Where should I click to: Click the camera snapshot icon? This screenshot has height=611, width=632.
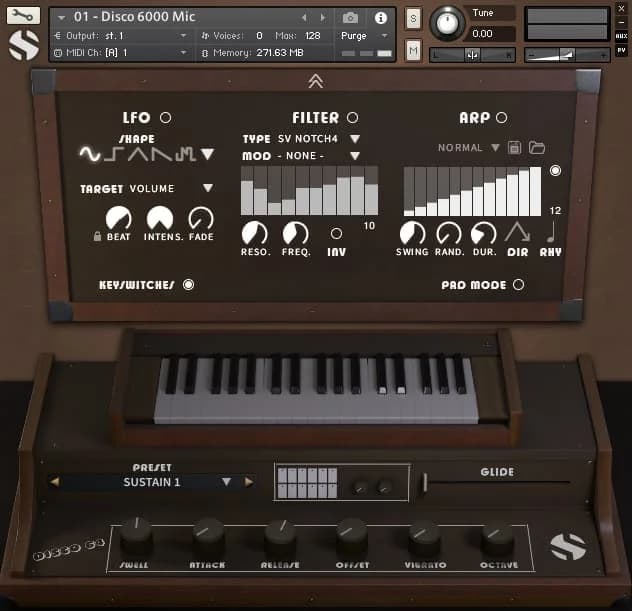[350, 18]
